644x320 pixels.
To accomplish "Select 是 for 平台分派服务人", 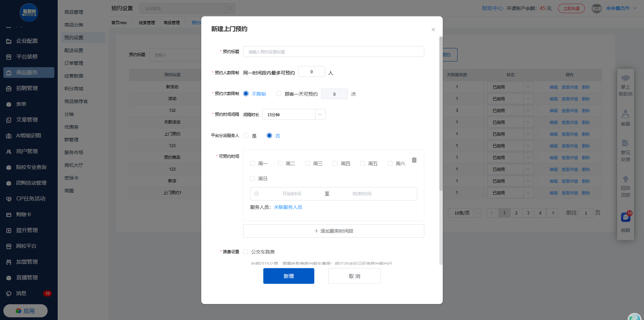I will [246, 136].
